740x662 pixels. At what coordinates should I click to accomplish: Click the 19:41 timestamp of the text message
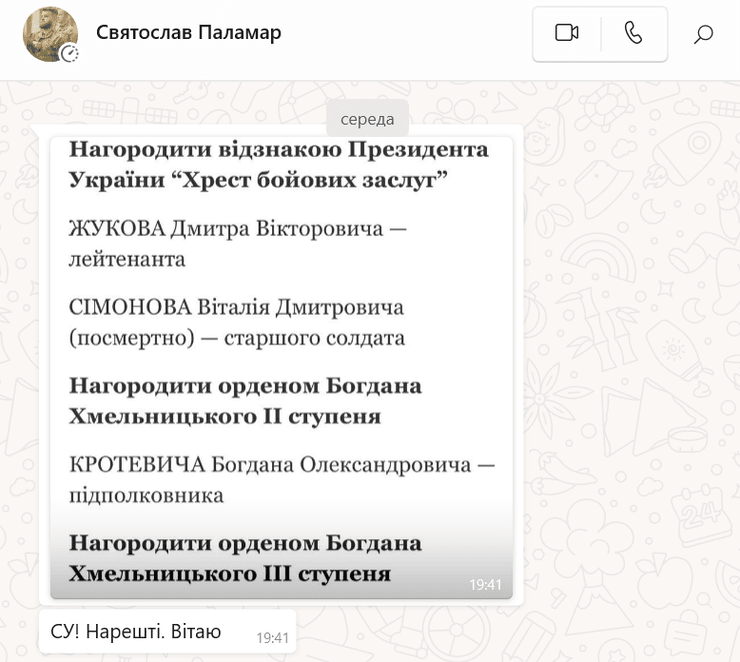click(x=272, y=636)
